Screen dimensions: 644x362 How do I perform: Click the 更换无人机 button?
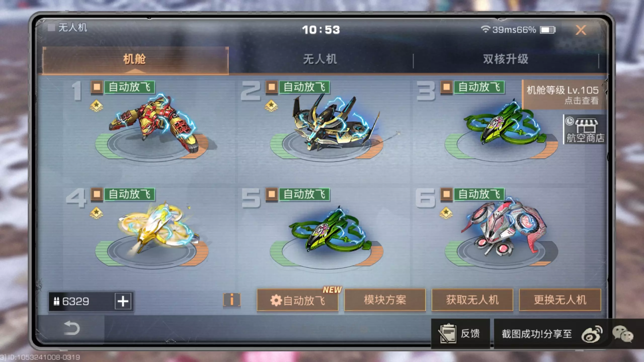pos(560,300)
